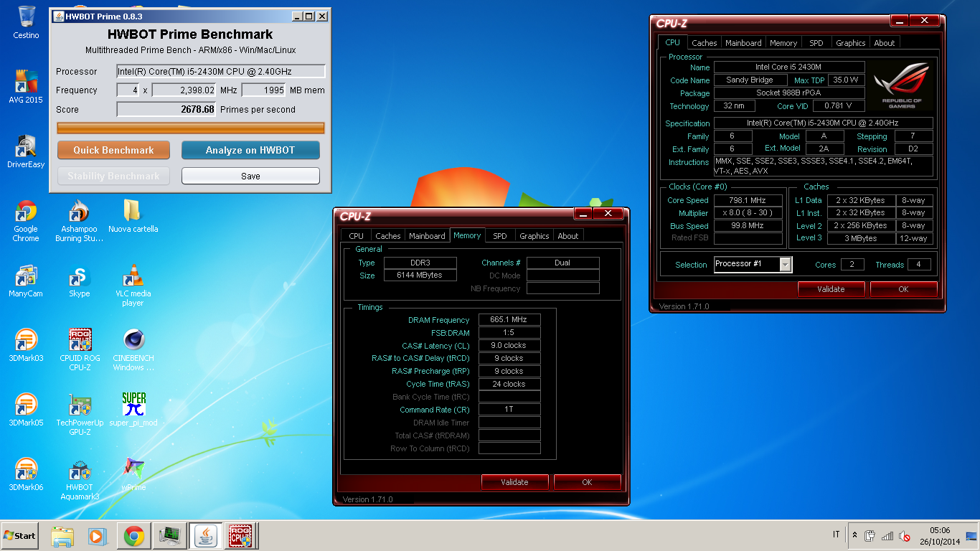Image resolution: width=980 pixels, height=551 pixels.
Task: Click OK in the Memory window
Action: coord(587,482)
